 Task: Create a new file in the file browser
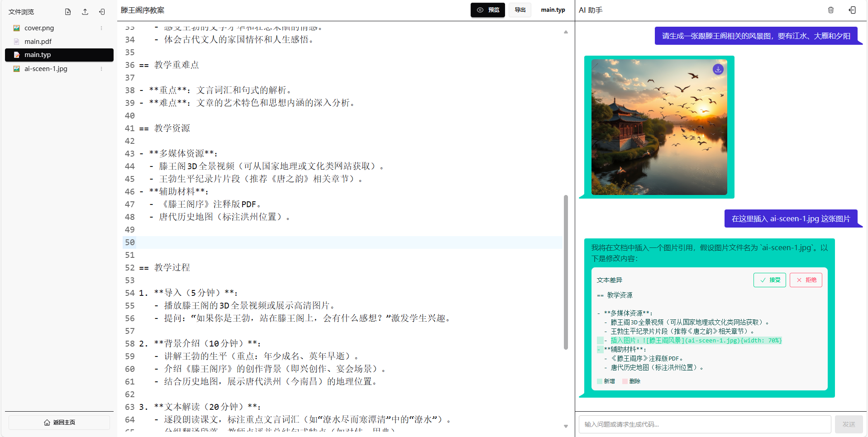pos(68,12)
